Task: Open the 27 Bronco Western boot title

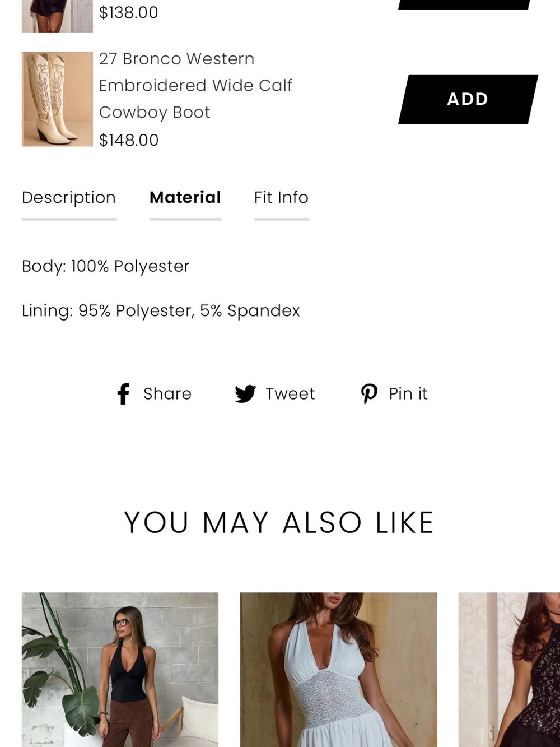Action: point(195,86)
